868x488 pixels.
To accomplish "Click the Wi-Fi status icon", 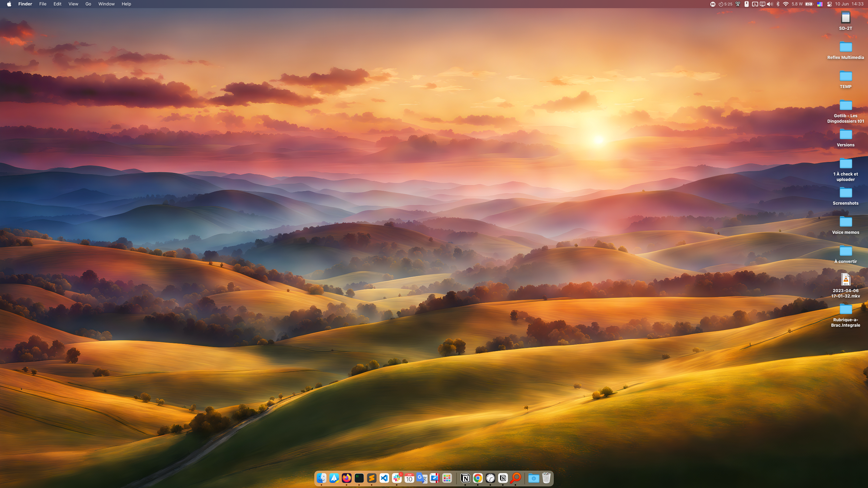I will click(x=786, y=4).
